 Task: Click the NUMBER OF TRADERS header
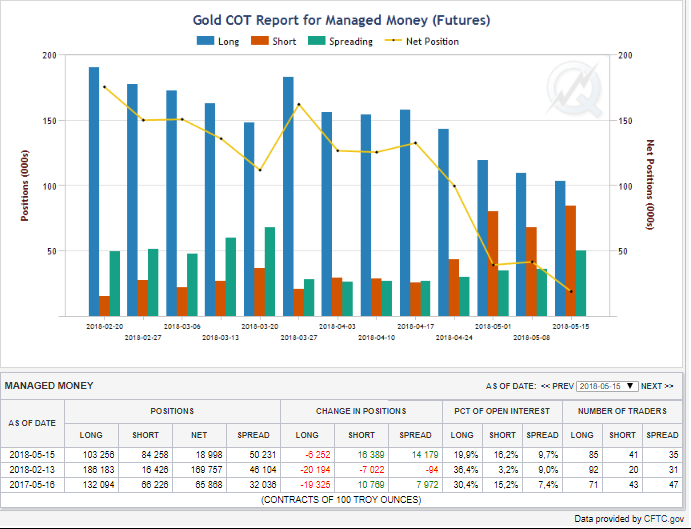pos(622,411)
